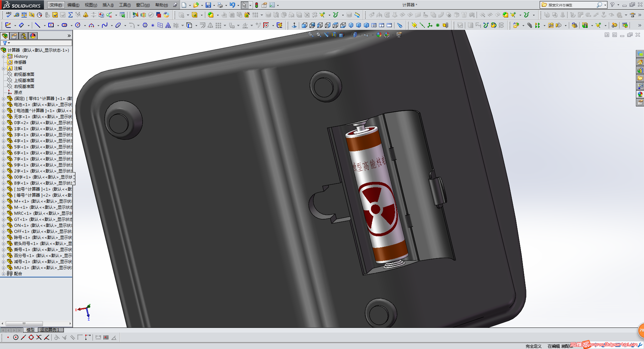The width and height of the screenshot is (644, 349).
Task: Open the 插入(I) menu
Action: pyautogui.click(x=108, y=5)
